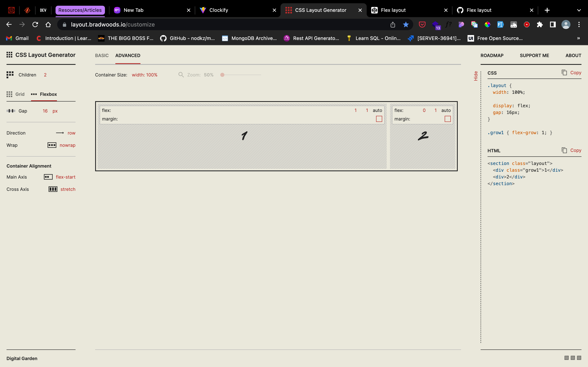
Task: Click the CSS Layout Generator grid logo icon
Action: [x=9, y=55]
